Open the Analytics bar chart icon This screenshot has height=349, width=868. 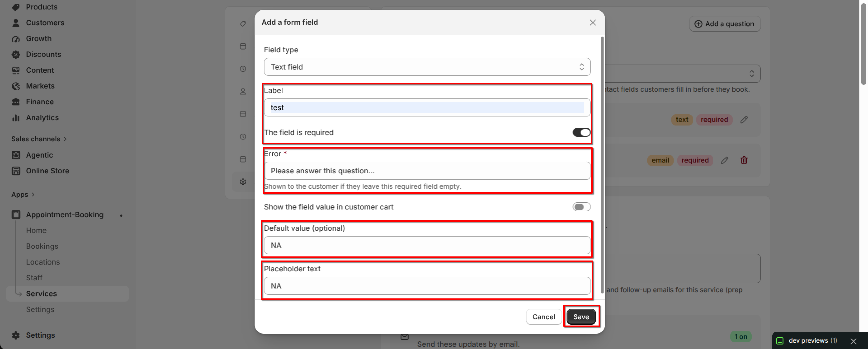[16, 117]
